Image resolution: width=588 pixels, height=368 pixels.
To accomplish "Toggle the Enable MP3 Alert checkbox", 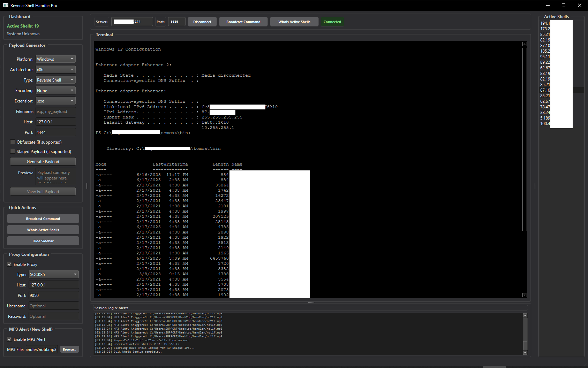I will click(x=9, y=339).
